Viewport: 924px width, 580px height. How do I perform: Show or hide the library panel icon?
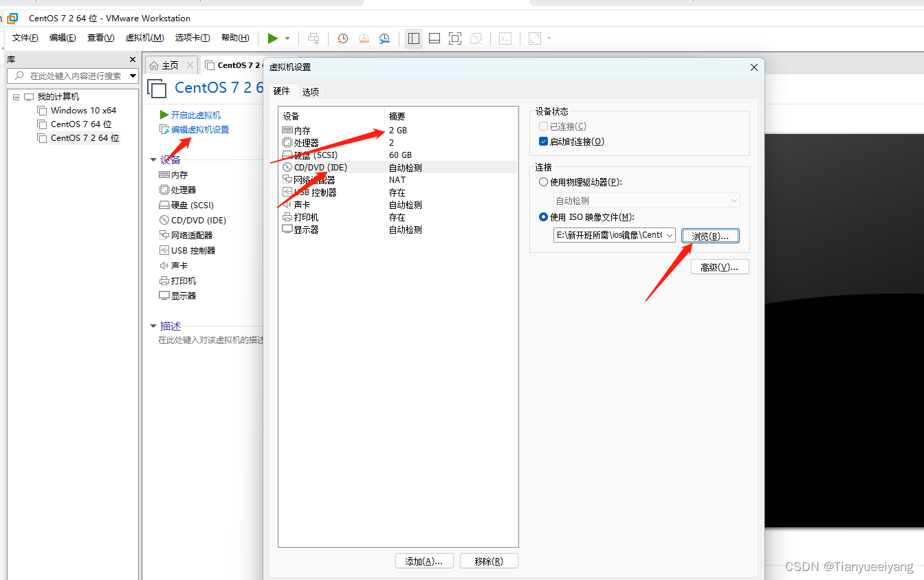[413, 38]
